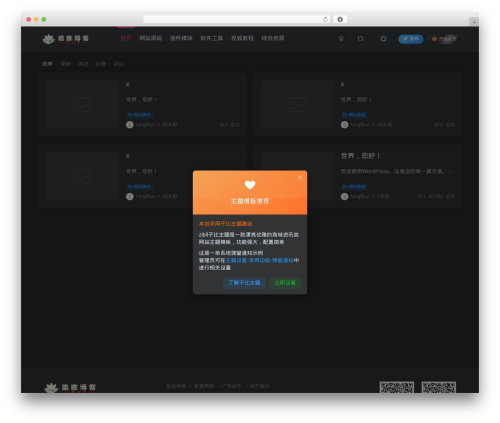Click the eye icon showing 164 views
500x423 pixels.
pos(431,197)
